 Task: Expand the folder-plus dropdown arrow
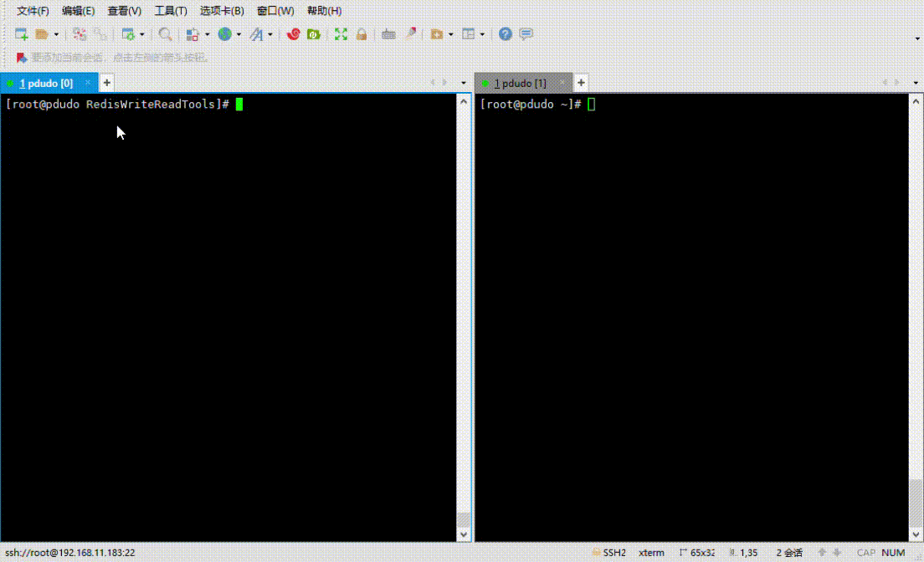(x=451, y=35)
